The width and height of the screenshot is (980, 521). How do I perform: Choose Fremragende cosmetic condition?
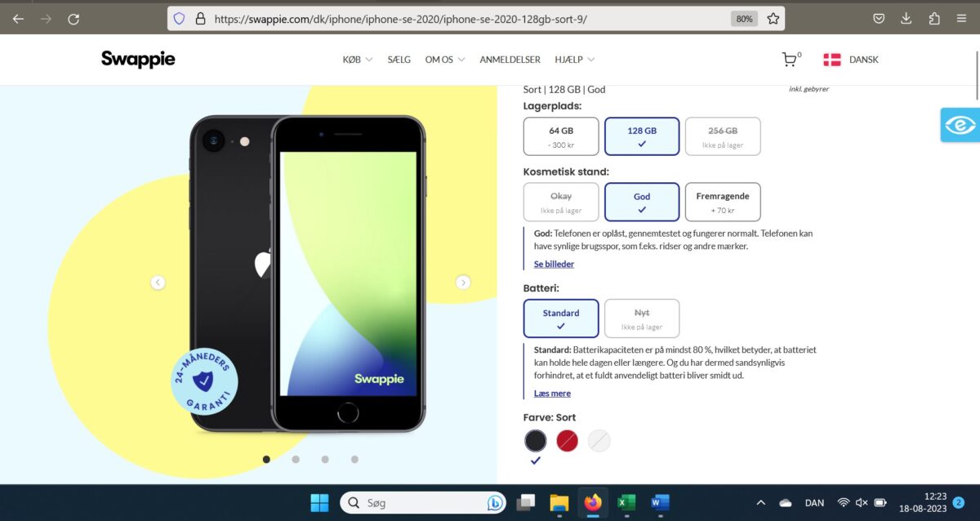tap(723, 202)
